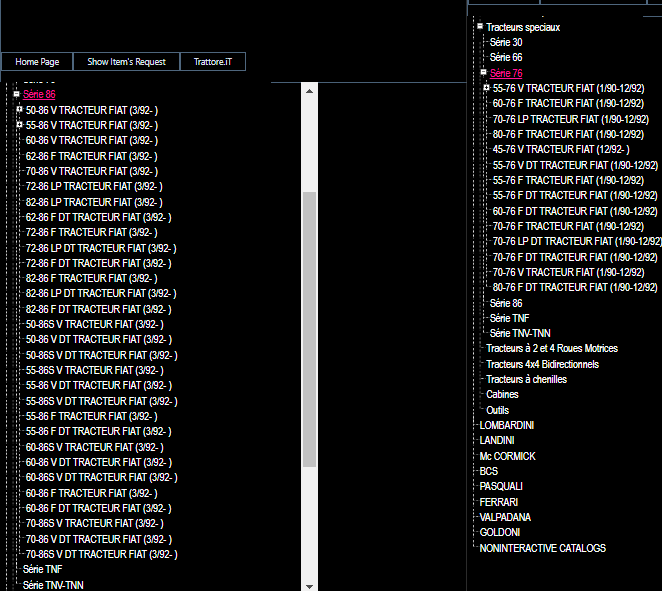This screenshot has height=591, width=662.
Task: Select 62-86 F TRACTEUR FIAT (3/92-)
Action: [x=91, y=156]
